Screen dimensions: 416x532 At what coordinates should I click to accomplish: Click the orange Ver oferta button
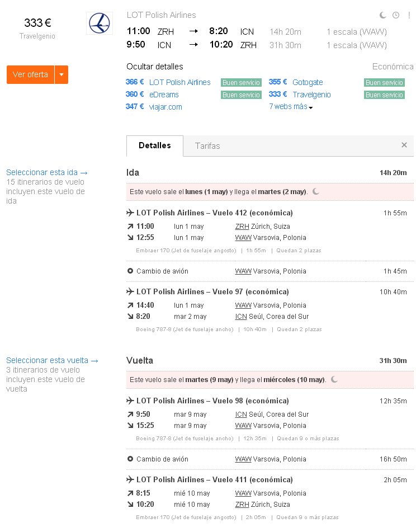(x=31, y=74)
